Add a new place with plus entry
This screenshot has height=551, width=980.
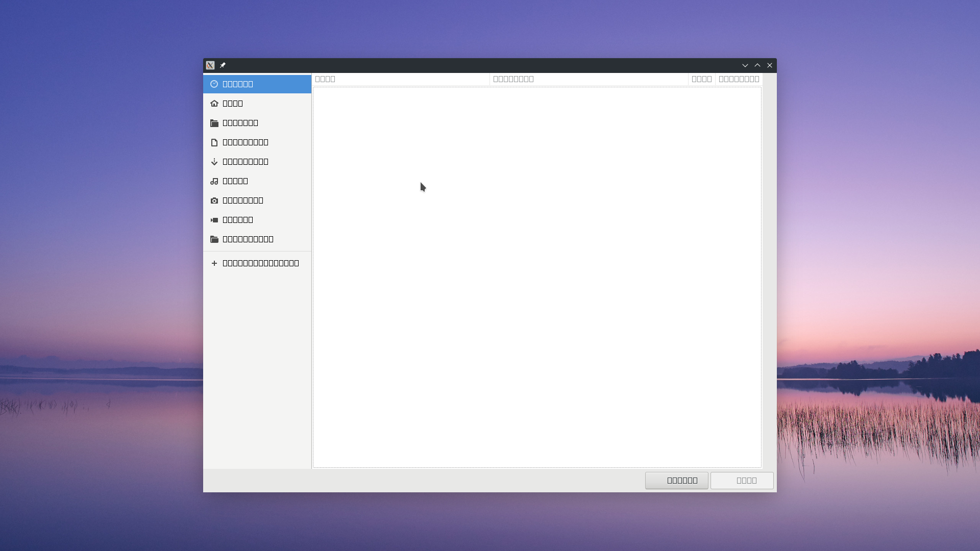tap(255, 262)
